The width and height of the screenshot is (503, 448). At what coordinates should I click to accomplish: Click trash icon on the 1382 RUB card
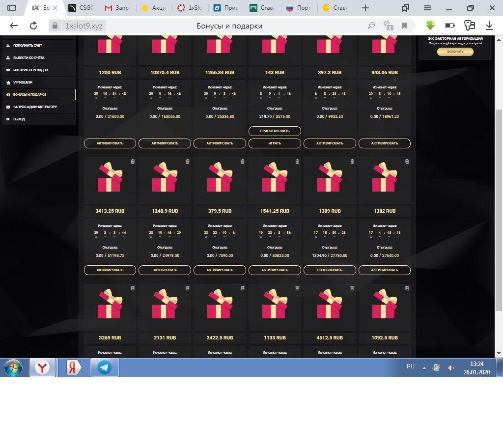click(407, 162)
